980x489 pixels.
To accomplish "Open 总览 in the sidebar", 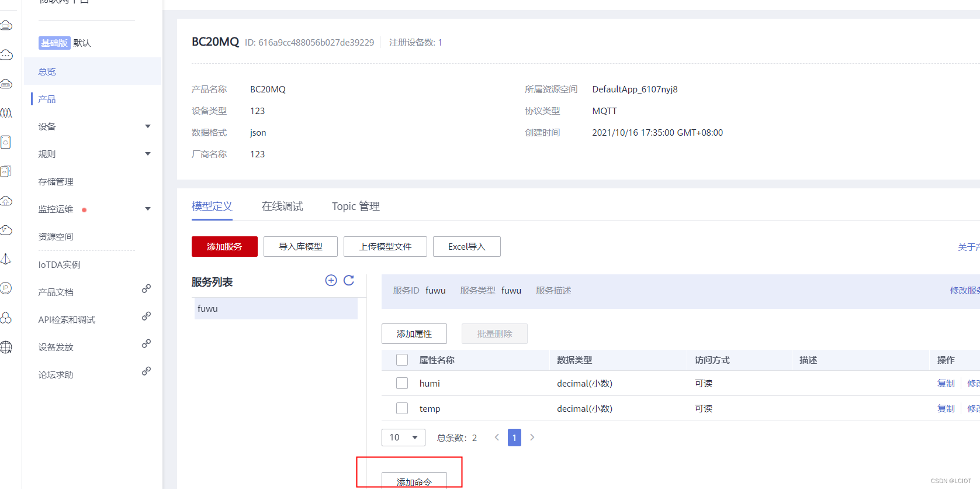I will [92, 71].
